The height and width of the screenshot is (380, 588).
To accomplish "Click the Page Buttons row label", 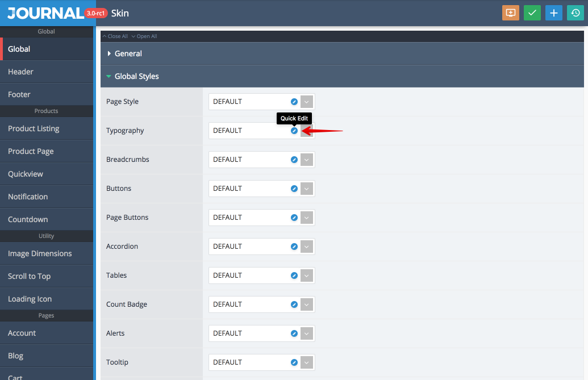I will (x=127, y=218).
